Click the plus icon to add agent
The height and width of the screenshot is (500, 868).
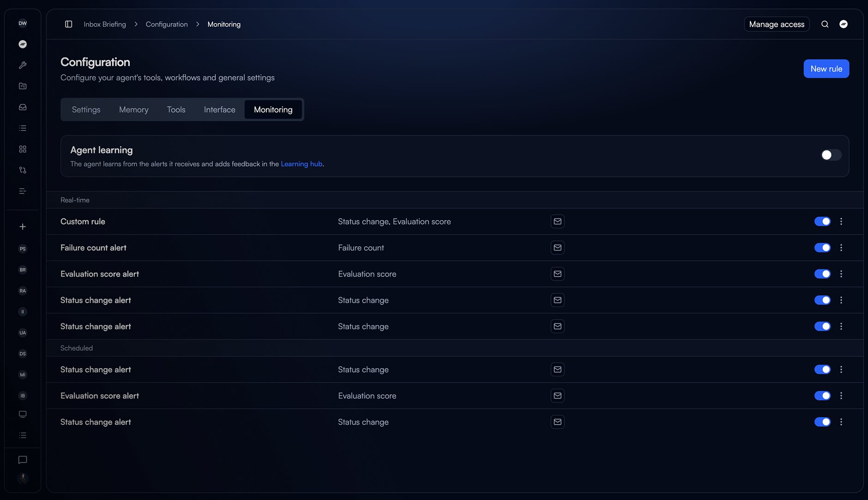[23, 226]
